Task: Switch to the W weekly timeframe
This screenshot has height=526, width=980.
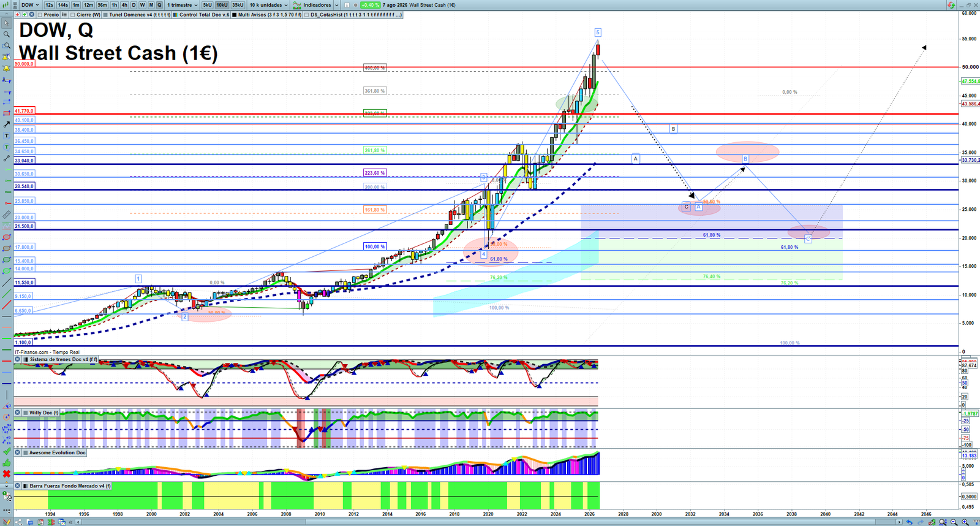Action: point(142,5)
